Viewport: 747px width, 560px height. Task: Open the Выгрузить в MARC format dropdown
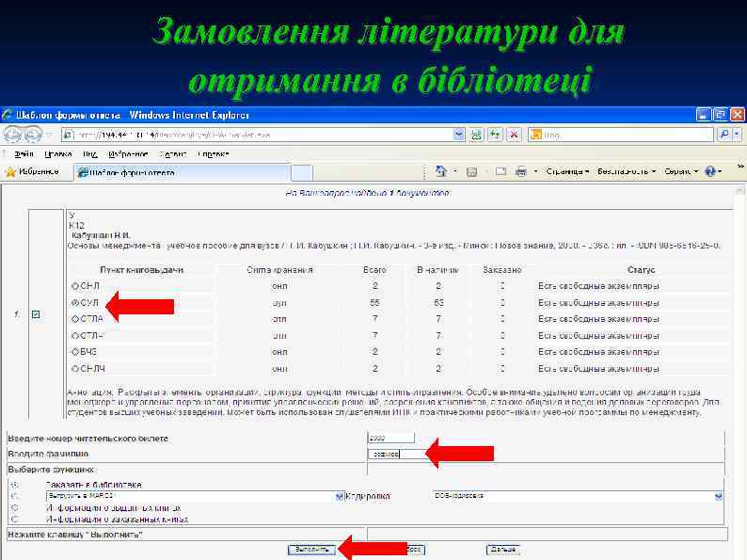(195, 496)
